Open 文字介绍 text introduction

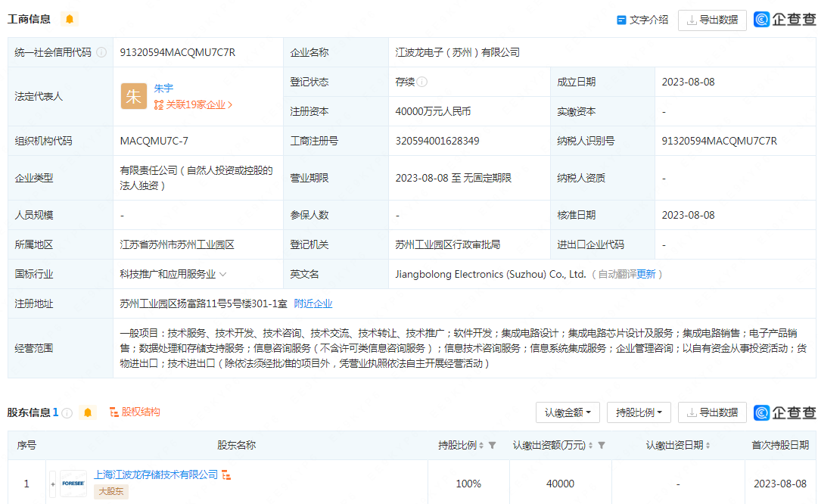[x=642, y=20]
